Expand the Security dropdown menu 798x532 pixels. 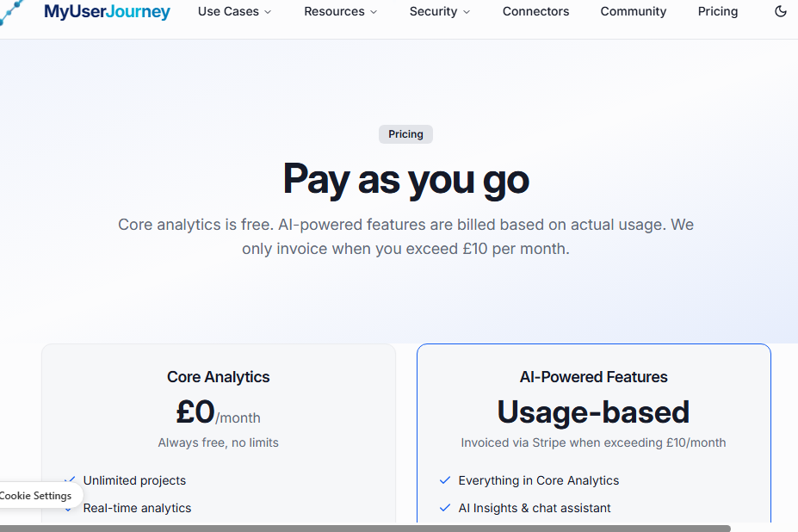(440, 12)
